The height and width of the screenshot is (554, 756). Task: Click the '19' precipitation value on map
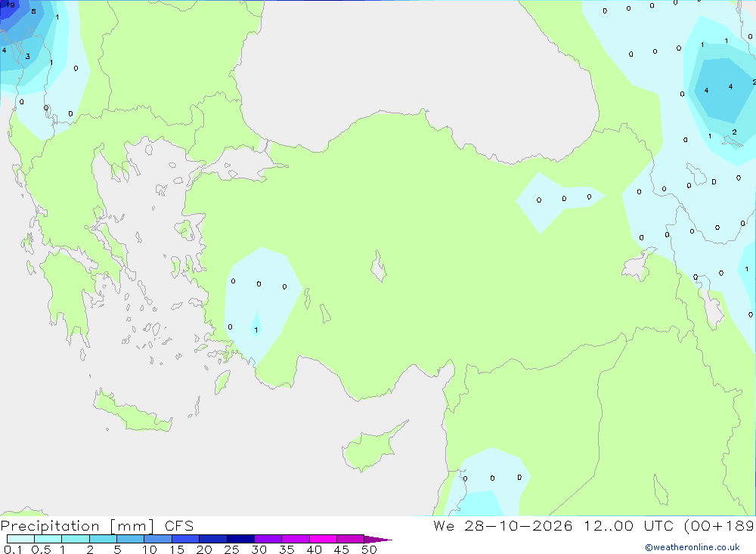coord(10,5)
